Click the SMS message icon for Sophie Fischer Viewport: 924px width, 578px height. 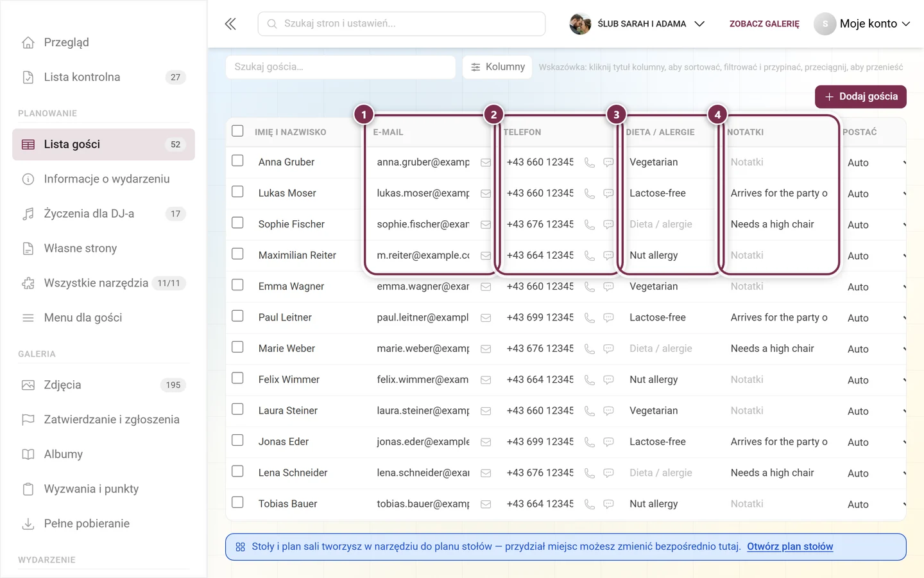tap(608, 225)
